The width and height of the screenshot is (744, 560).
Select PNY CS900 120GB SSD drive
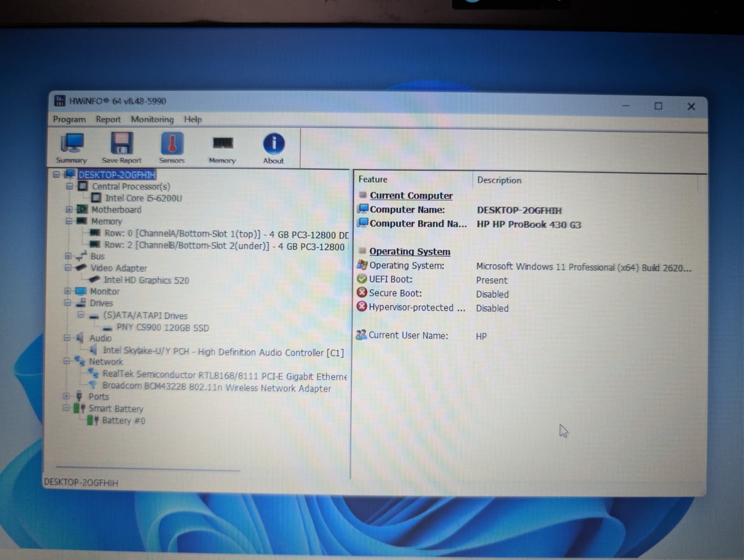(x=163, y=327)
